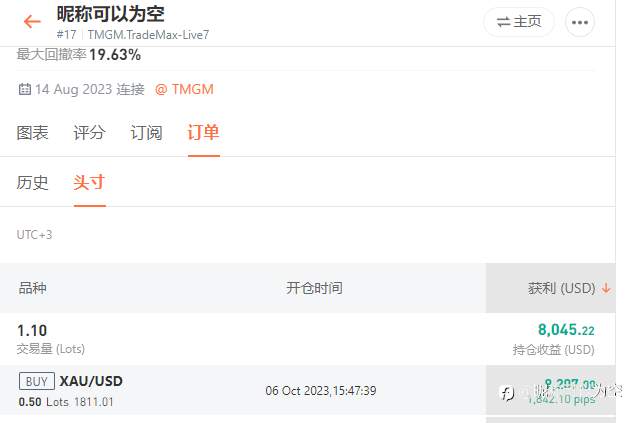630x423 pixels.
Task: Open the @ TMGM broker link
Action: tap(184, 89)
